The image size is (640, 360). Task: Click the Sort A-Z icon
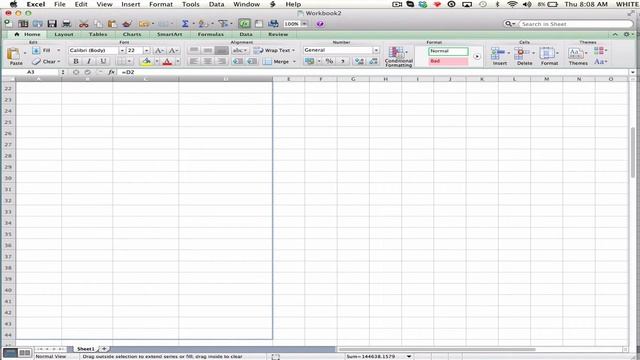(203, 24)
